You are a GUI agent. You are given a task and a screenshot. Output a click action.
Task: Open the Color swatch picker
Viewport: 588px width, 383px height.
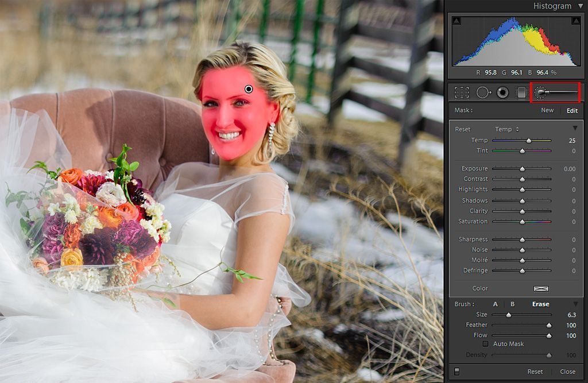[x=541, y=288]
